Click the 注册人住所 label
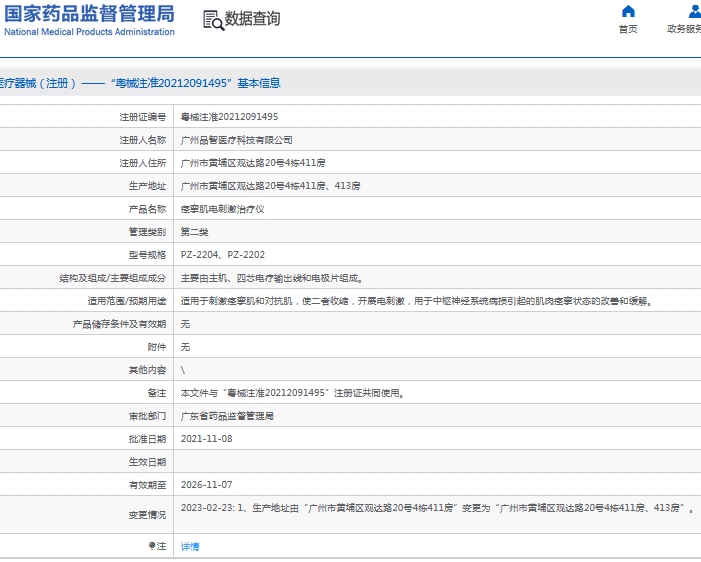This screenshot has height=562, width=701. tap(143, 163)
